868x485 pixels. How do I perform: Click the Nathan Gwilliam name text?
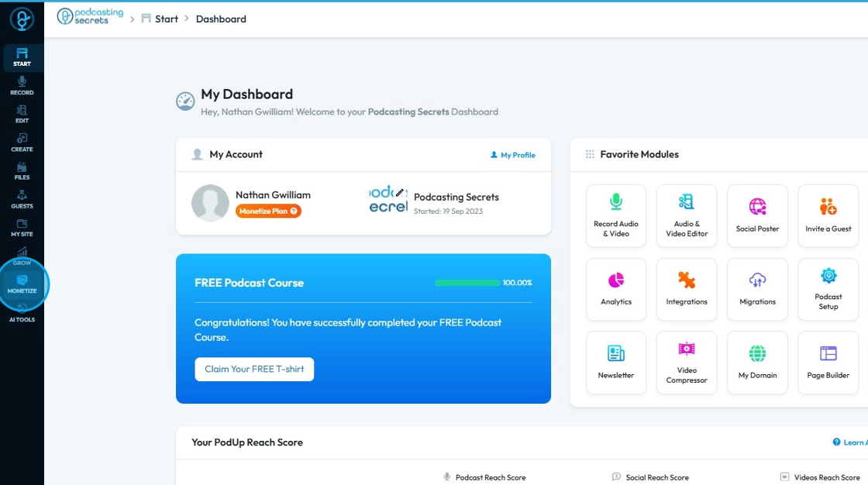point(273,195)
